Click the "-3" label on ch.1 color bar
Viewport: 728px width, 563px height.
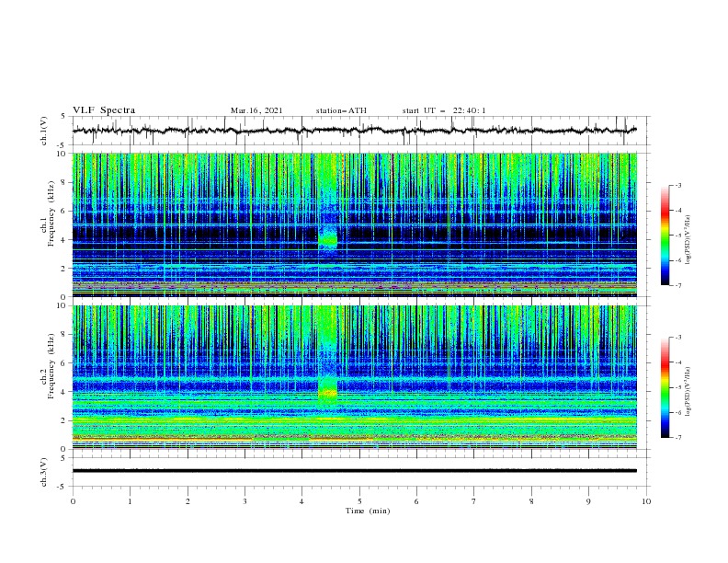(677, 185)
